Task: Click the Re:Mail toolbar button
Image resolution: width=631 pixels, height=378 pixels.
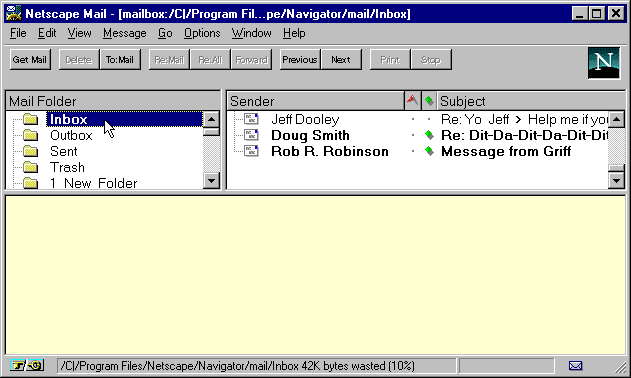Action: pos(169,60)
